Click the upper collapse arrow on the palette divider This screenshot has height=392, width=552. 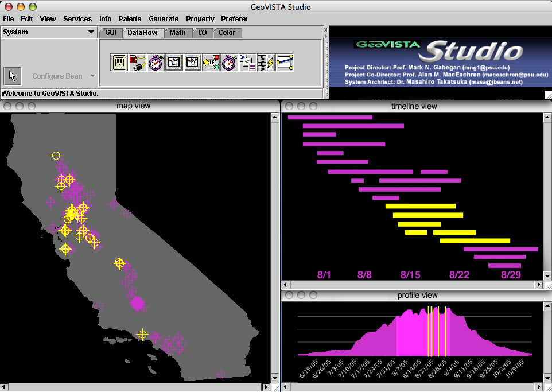point(326,30)
